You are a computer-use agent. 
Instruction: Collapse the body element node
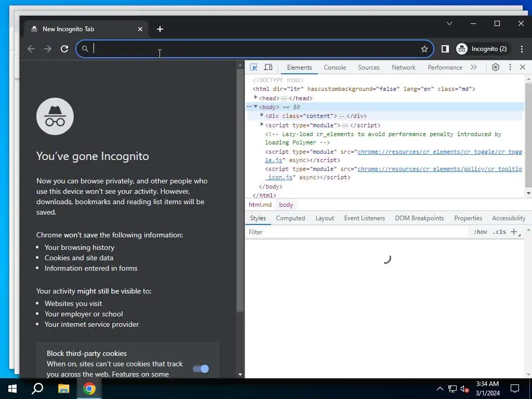coord(256,107)
